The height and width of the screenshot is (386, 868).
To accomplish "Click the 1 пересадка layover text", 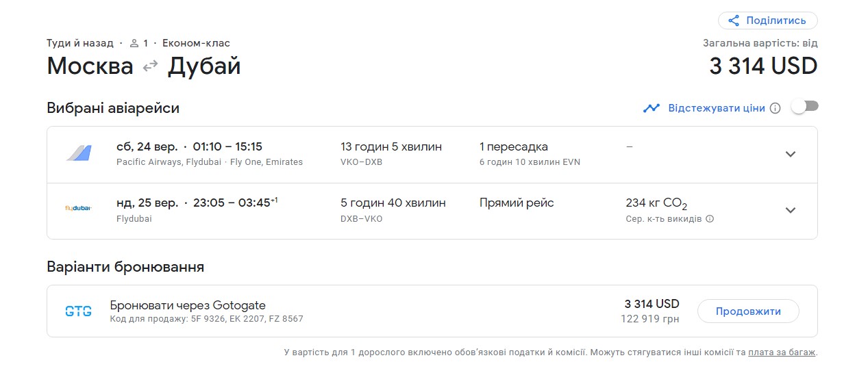I will [x=513, y=146].
